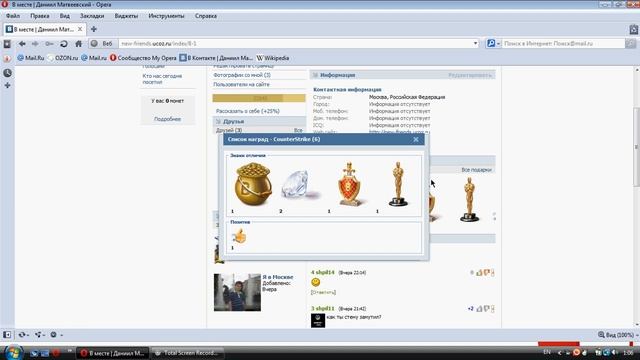The image size is (640, 360).
Task: Open the Закладки menu
Action: click(x=92, y=16)
